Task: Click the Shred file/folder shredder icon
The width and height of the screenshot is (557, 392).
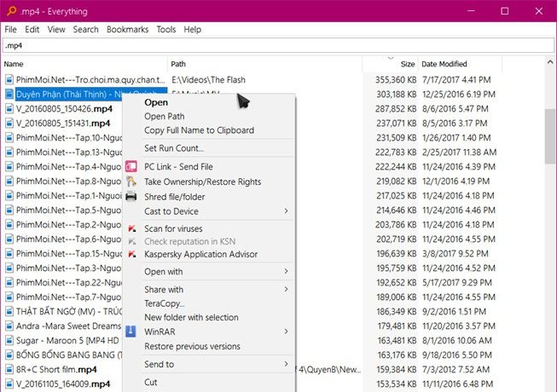Action: pyautogui.click(x=131, y=197)
